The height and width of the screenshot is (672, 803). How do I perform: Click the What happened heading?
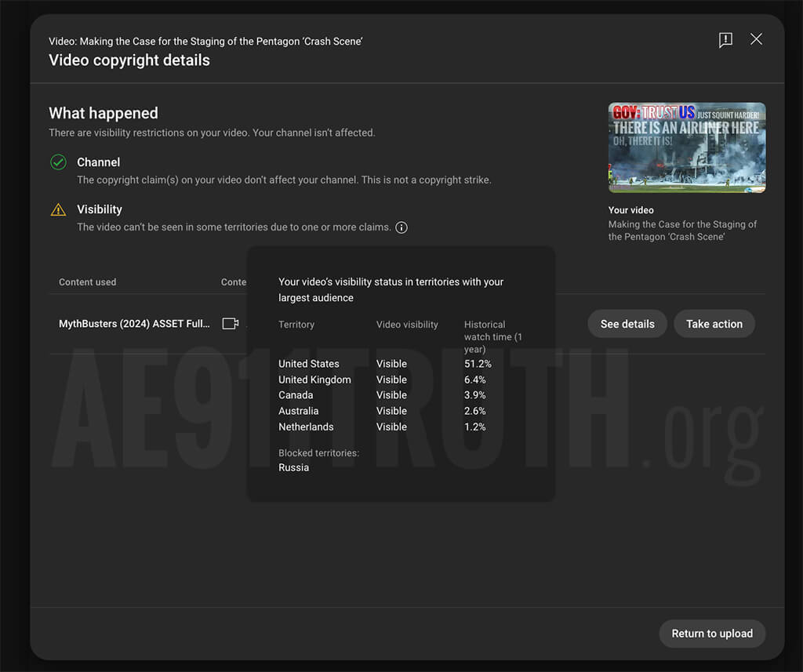[104, 113]
